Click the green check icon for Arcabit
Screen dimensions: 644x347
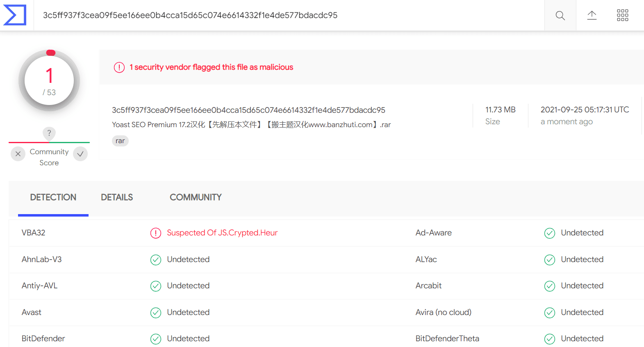click(549, 286)
